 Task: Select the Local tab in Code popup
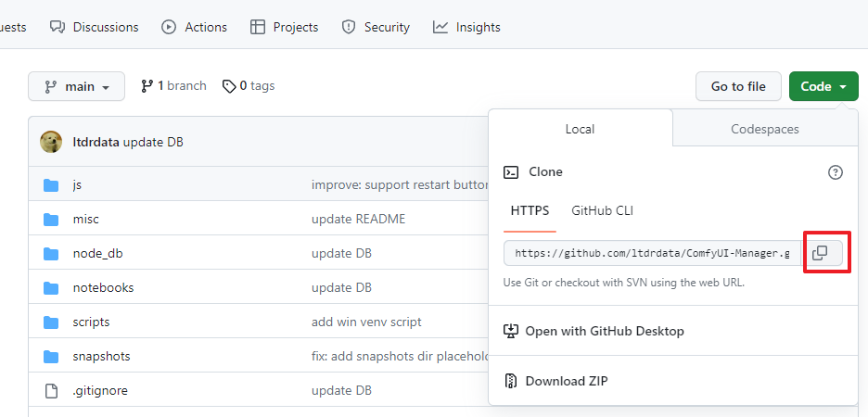581,129
